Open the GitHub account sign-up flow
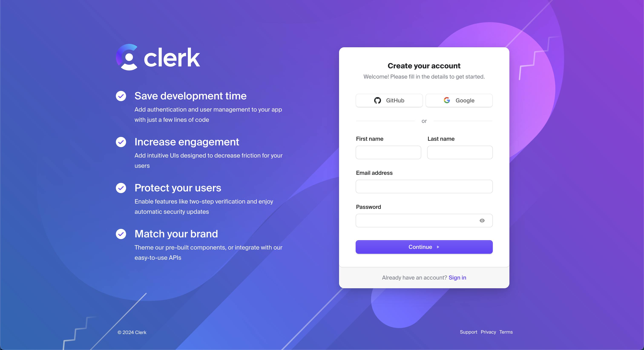 [388, 100]
